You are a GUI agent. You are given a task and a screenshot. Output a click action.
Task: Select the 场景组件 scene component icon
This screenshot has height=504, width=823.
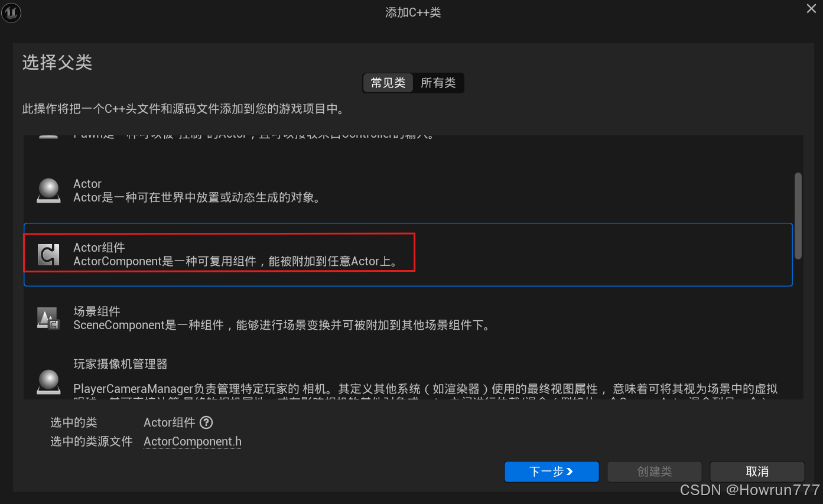48,318
